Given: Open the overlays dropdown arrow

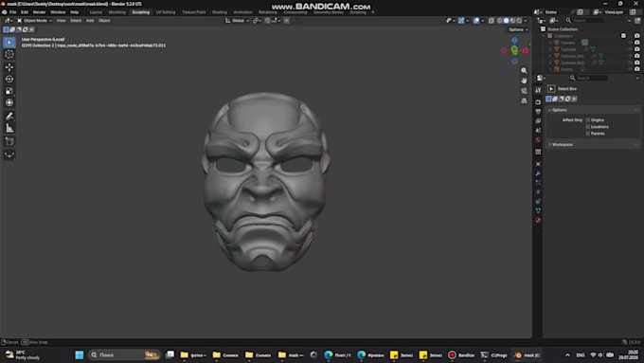Looking at the screenshot, I should tap(483, 21).
